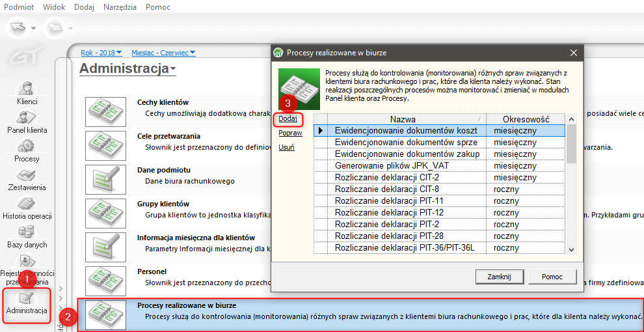Click the Cechy klientów title text
Screen dimensions: 644x332
tap(163, 102)
